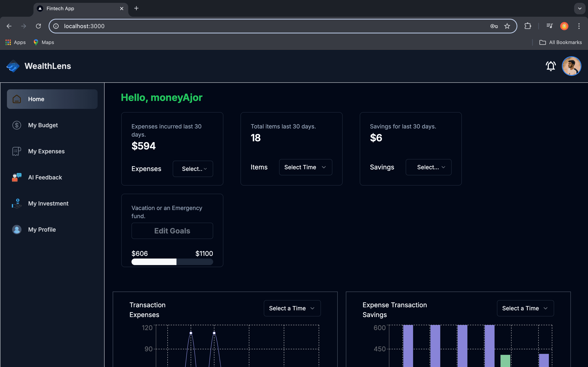Go to the Home sidebar item
This screenshot has width=588, height=367.
click(x=52, y=99)
